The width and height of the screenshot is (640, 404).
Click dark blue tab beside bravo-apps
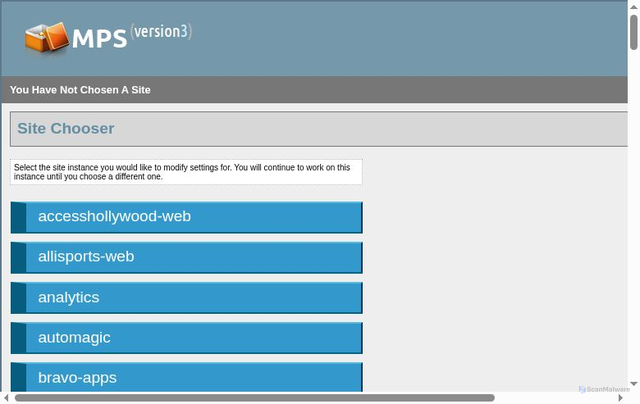click(x=18, y=377)
